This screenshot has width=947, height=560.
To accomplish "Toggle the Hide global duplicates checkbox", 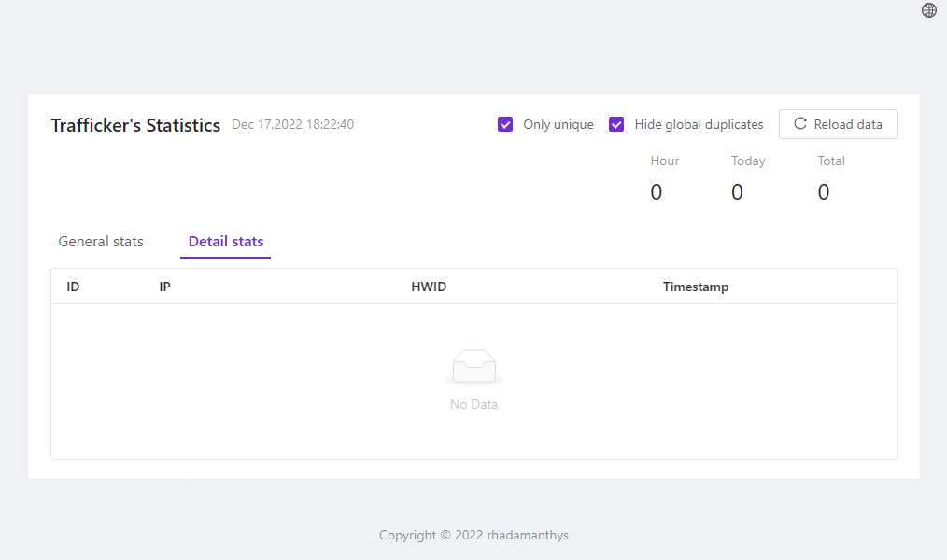I will click(x=616, y=124).
